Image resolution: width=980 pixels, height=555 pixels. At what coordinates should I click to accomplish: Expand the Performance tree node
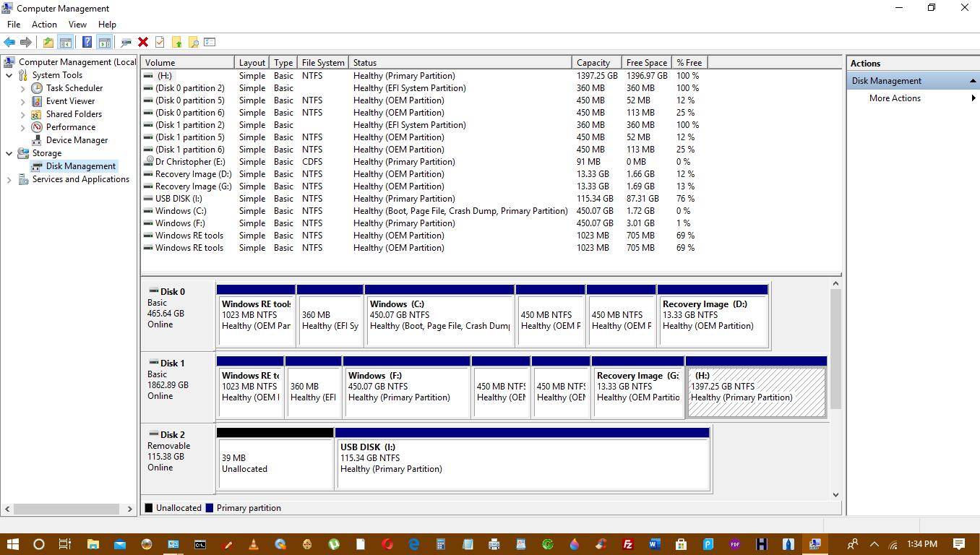click(22, 127)
